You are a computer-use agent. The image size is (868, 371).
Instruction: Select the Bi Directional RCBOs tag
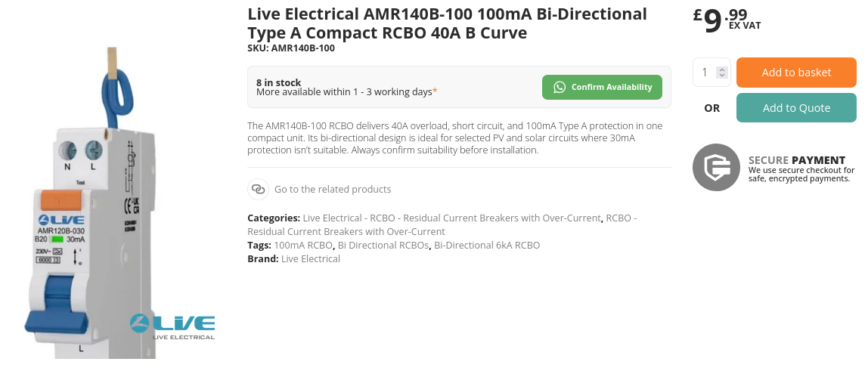[383, 245]
